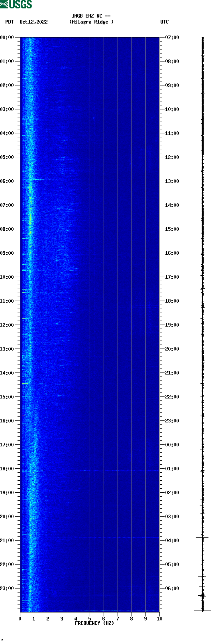Click the 19:00 UTC time label
Image resolution: width=220 pixels, height=644 pixels.
(x=172, y=325)
